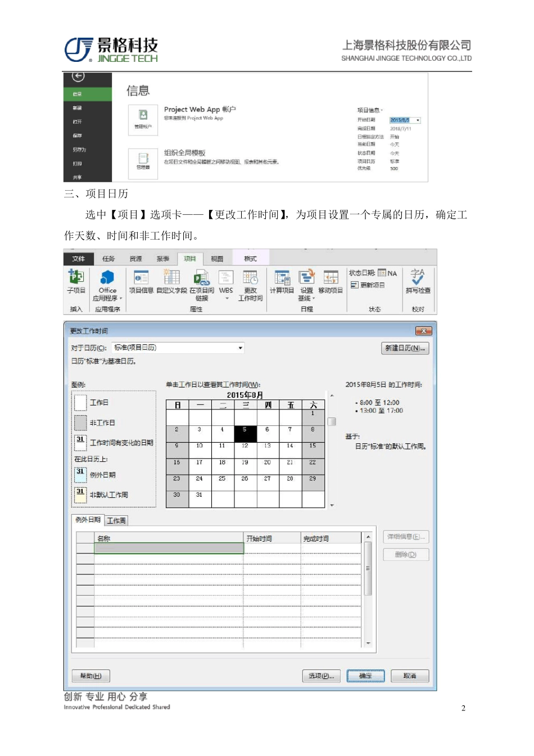
Task: Open the 管理器 (Organizer) icon button
Action: click(x=143, y=163)
